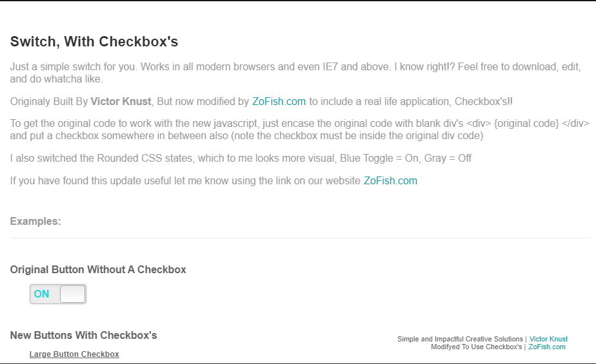Screen dimensions: 596x364
Task: Open the footer ZoFish.com link
Action: 547,347
